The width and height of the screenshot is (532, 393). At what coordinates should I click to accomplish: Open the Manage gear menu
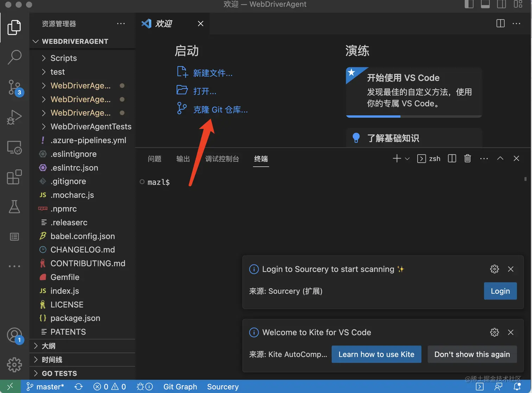pyautogui.click(x=14, y=365)
